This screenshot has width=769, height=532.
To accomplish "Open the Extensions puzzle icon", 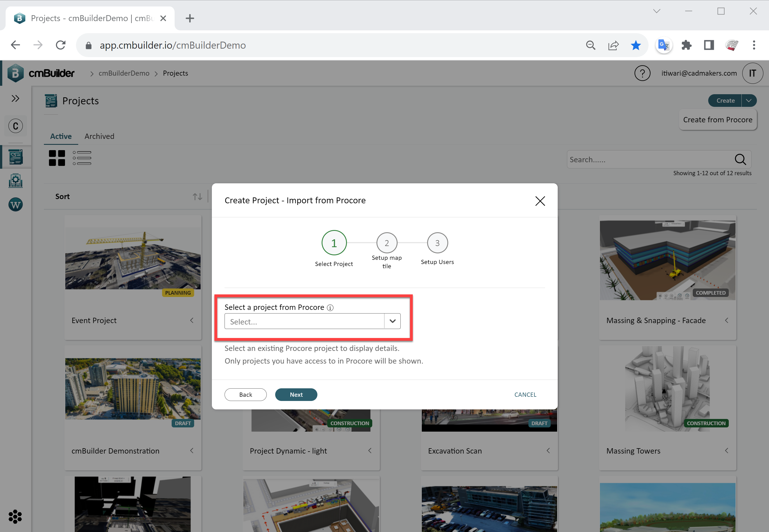I will [x=686, y=45].
